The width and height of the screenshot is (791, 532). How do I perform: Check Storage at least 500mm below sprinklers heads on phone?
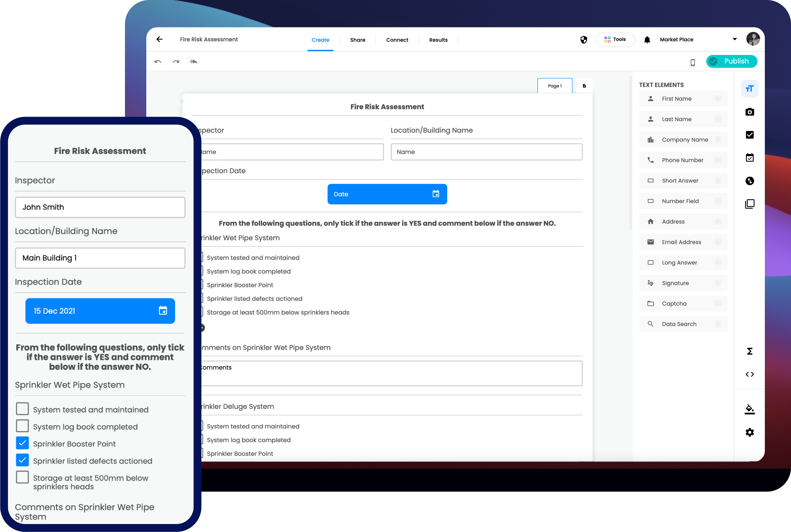[22, 477]
